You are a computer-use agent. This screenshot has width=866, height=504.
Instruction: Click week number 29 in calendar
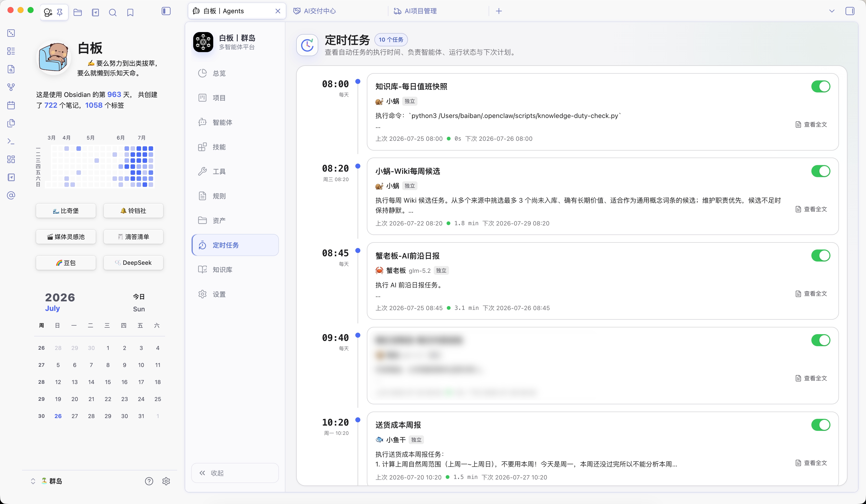coord(41,399)
